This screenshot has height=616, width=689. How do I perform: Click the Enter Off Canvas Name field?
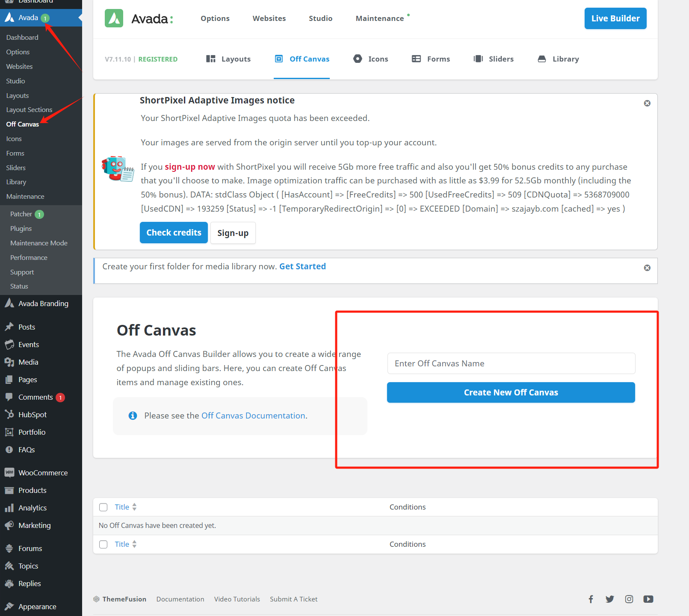tap(511, 363)
